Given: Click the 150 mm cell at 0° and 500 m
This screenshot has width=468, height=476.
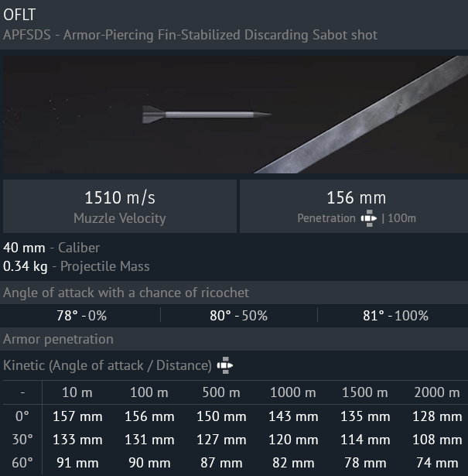Looking at the screenshot, I should [x=221, y=416].
